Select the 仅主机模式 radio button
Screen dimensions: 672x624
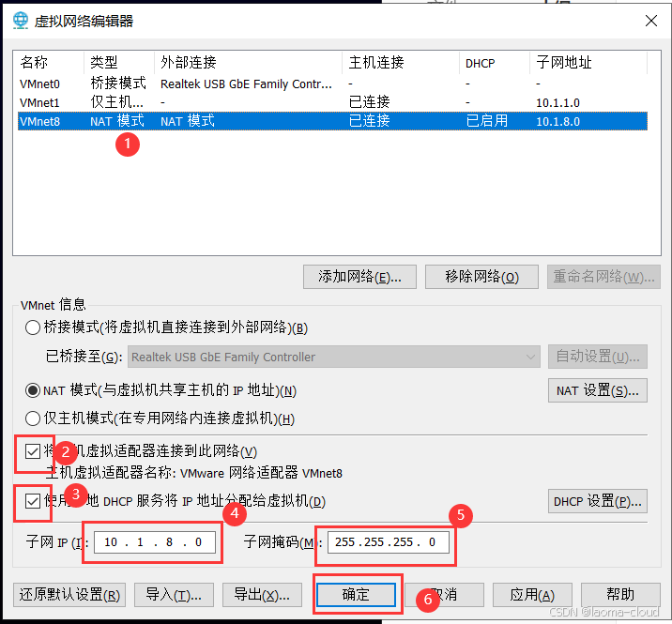point(33,419)
